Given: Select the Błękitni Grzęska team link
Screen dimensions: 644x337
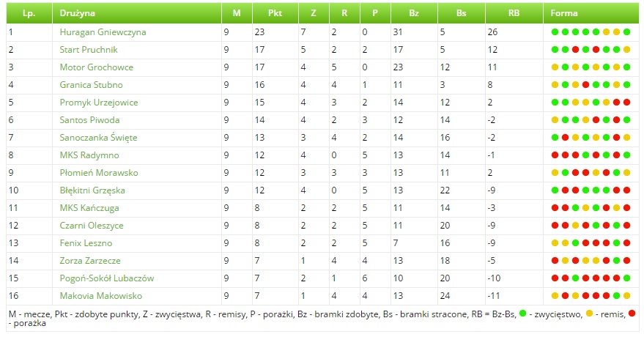Looking at the screenshot, I should [x=92, y=190].
